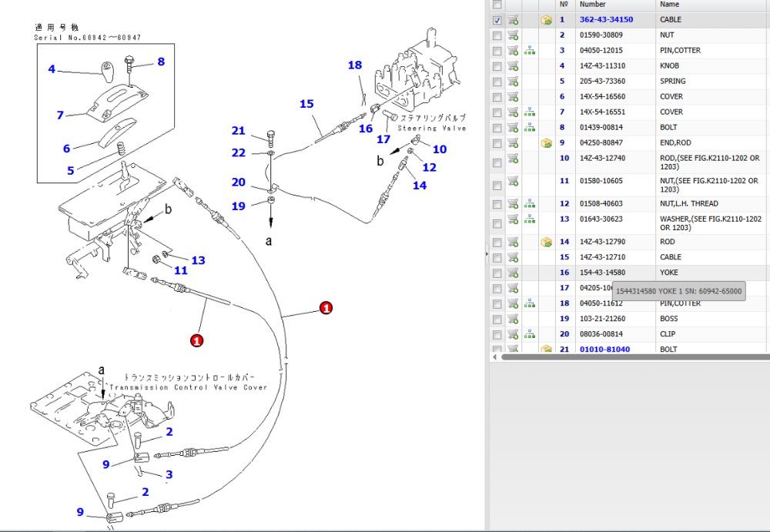Add CABLE 362-43-34150 to cart
770x532 pixels.
[x=513, y=20]
